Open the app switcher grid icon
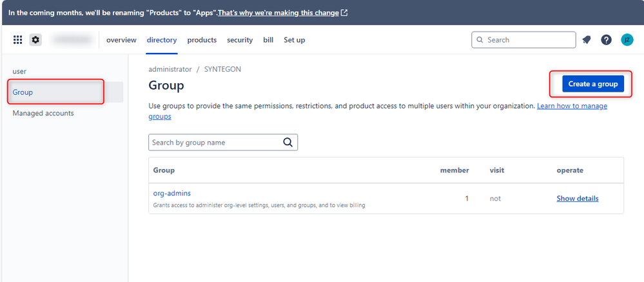Image resolution: width=644 pixels, height=282 pixels. 17,40
